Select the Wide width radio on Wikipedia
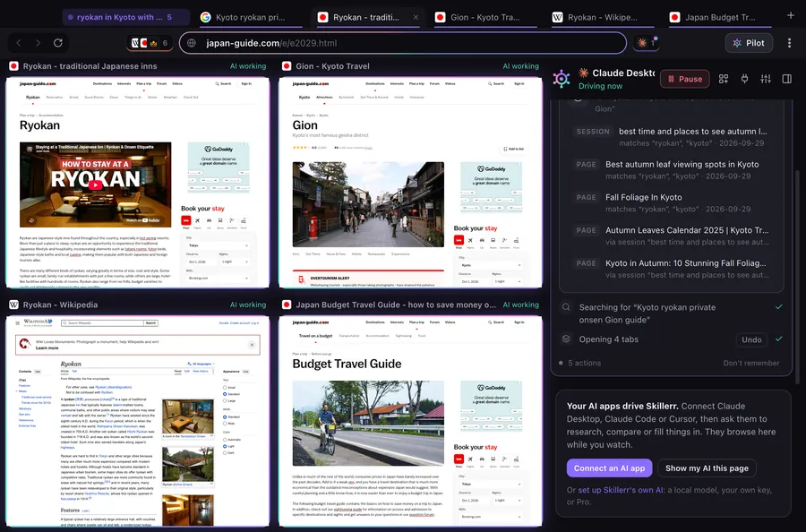 coord(225,424)
